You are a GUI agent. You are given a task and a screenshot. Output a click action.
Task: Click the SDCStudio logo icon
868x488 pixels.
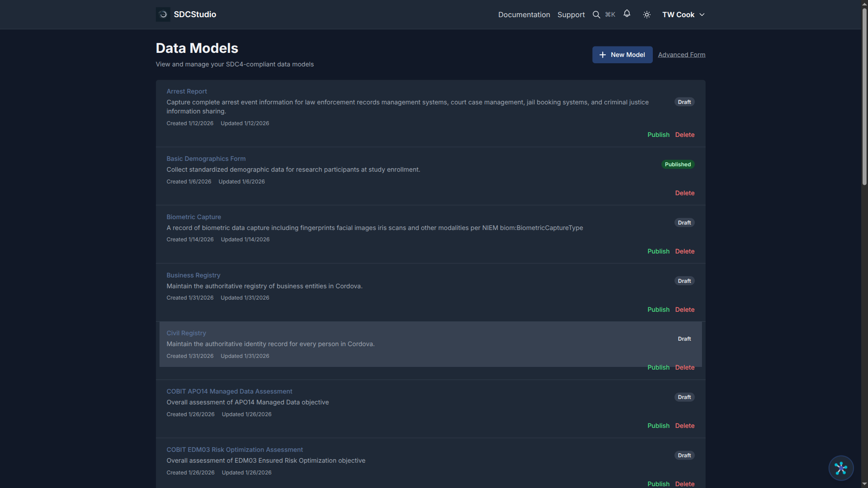click(x=163, y=14)
